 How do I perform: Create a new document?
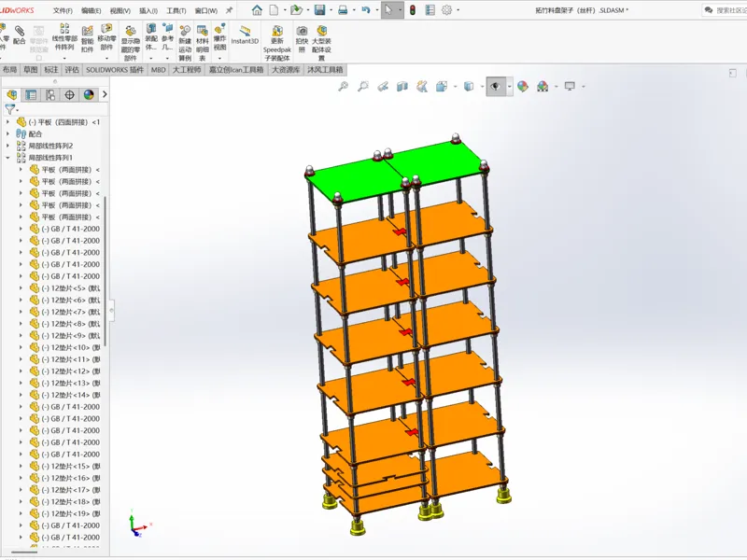coord(274,10)
